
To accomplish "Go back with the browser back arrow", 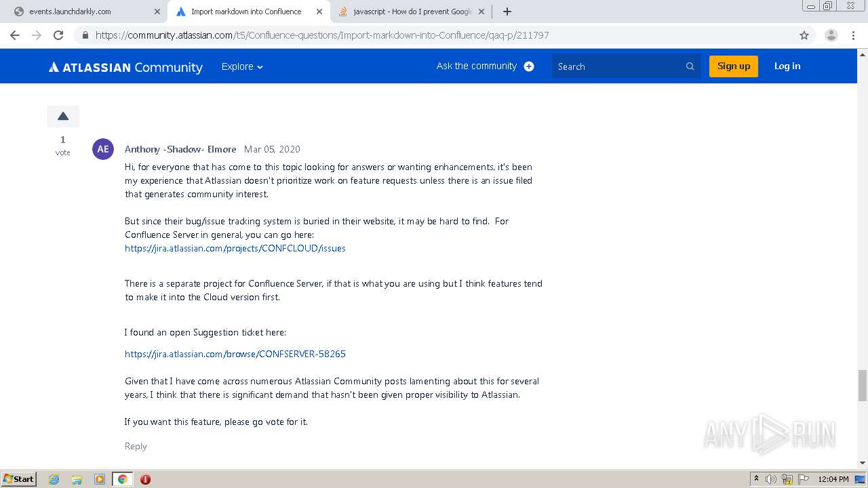I will click(15, 35).
